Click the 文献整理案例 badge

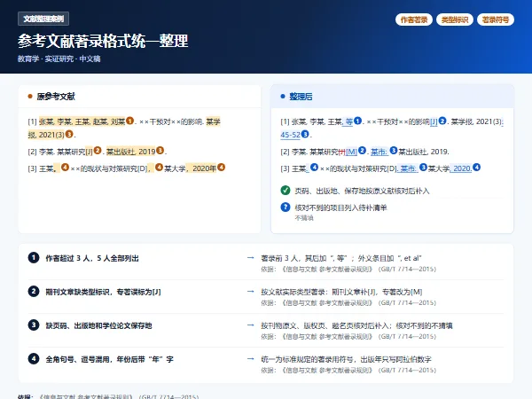[x=43, y=19]
